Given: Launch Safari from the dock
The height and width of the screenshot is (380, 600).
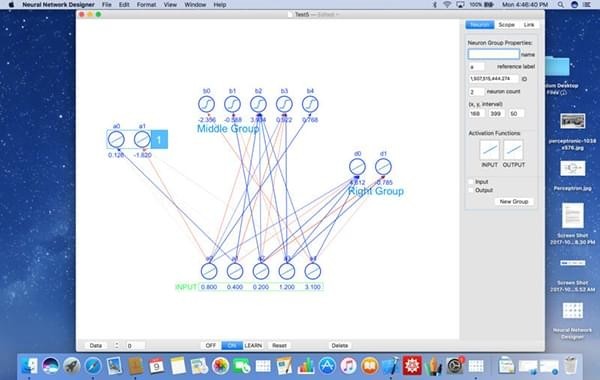Looking at the screenshot, I should click(93, 366).
